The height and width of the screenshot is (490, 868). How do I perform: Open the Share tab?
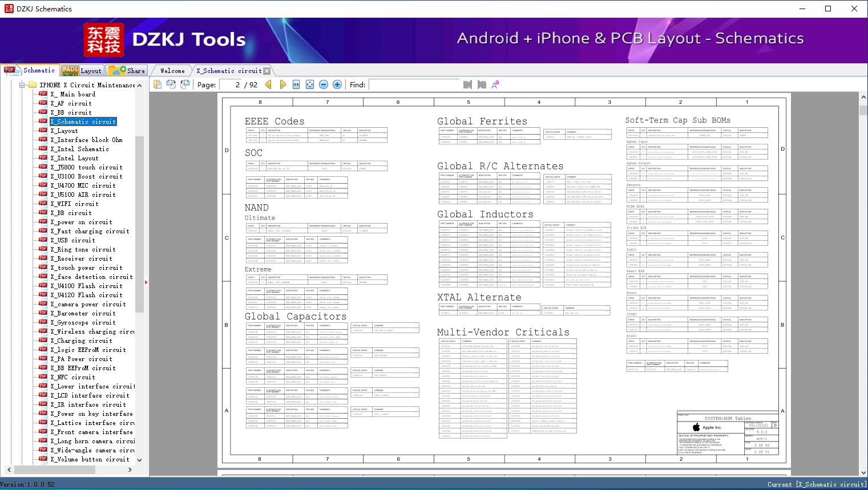(127, 71)
